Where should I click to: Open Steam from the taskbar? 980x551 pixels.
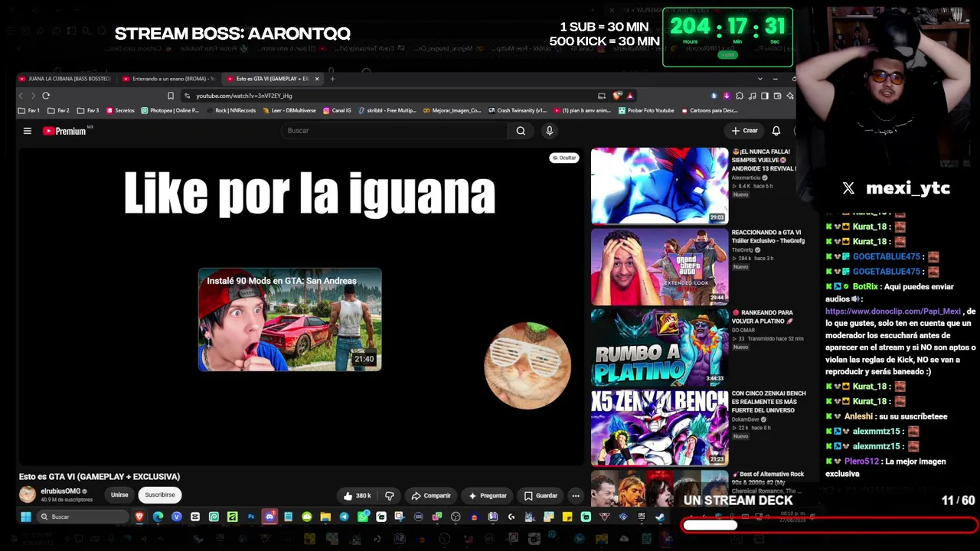[660, 517]
